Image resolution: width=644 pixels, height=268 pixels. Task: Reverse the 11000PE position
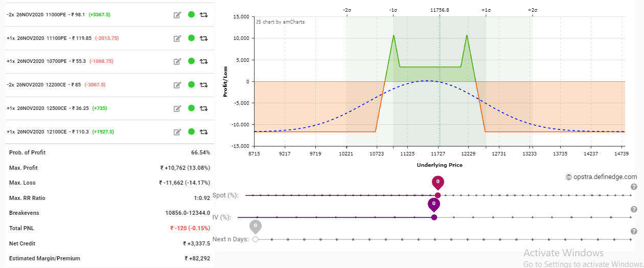pyautogui.click(x=203, y=15)
